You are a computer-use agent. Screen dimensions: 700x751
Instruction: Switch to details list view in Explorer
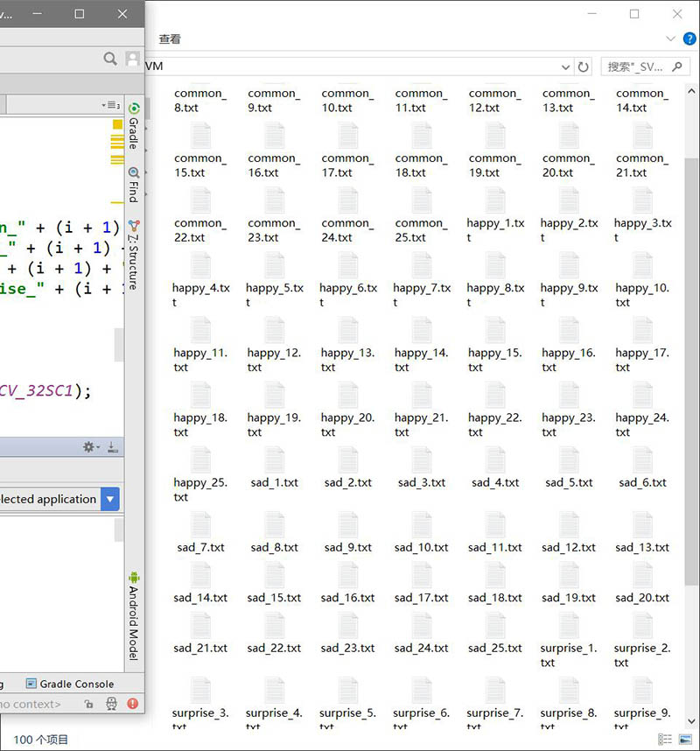pyautogui.click(x=665, y=740)
